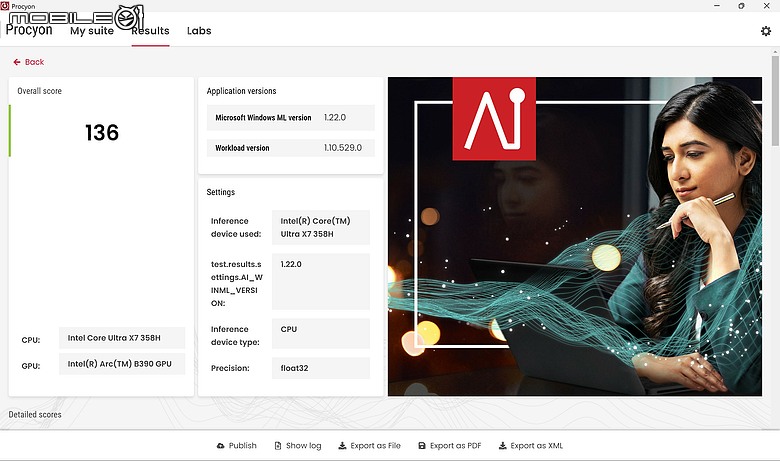Screen dimensions: 780x461
Task: Click the overall score value 136
Action: [102, 133]
